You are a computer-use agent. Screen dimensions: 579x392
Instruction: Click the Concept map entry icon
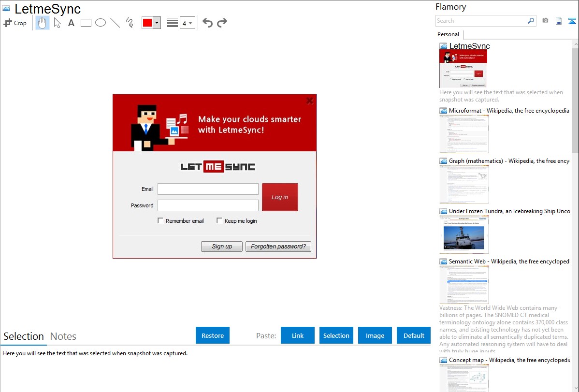[x=443, y=360]
